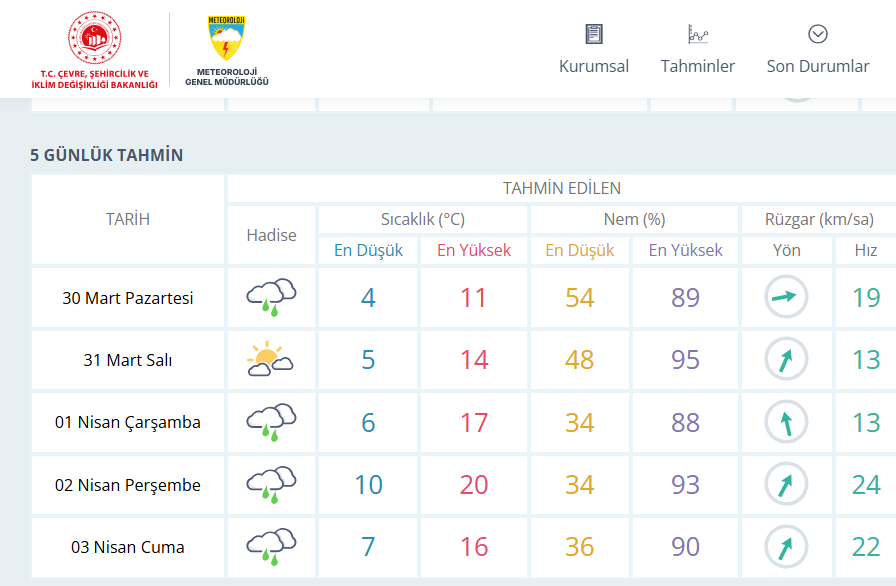Click wind direction compass for 03 Nisan Cuma

pos(786,547)
